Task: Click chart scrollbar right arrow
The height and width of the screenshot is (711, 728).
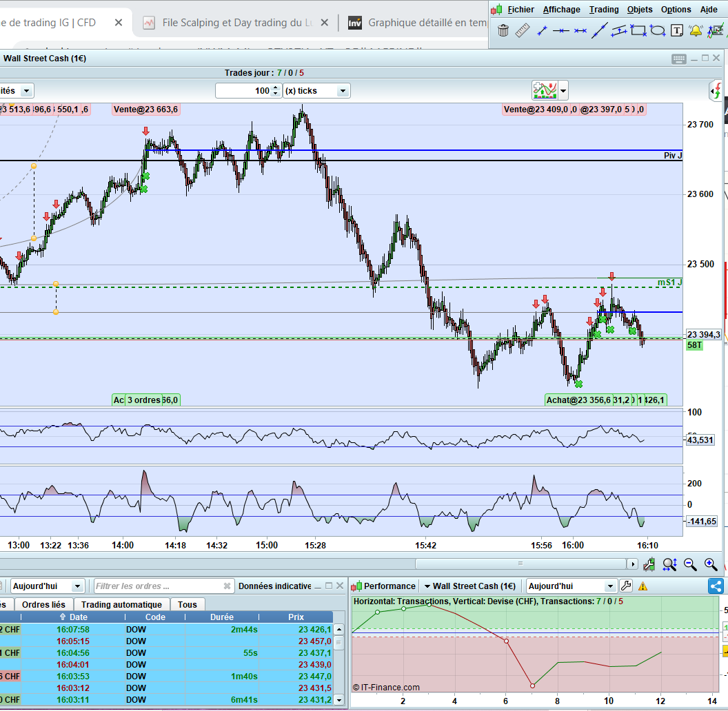Action: [632, 564]
